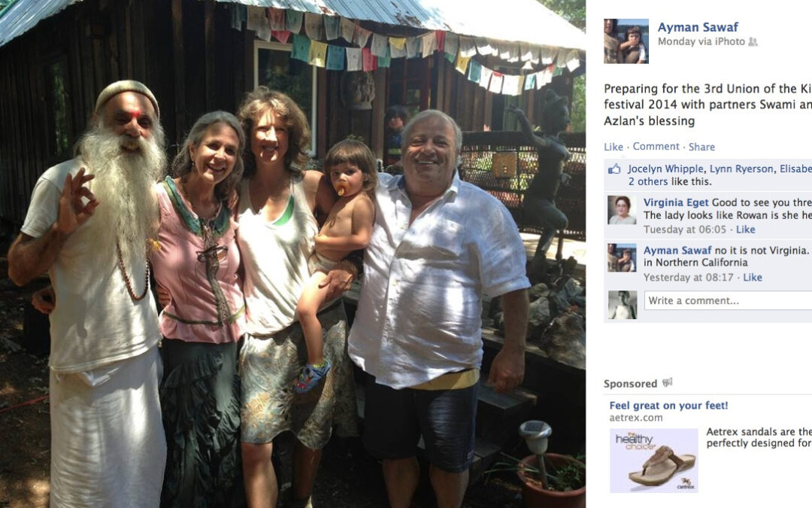The image size is (812, 508).
Task: Click the Write a comment input field
Action: (x=728, y=300)
